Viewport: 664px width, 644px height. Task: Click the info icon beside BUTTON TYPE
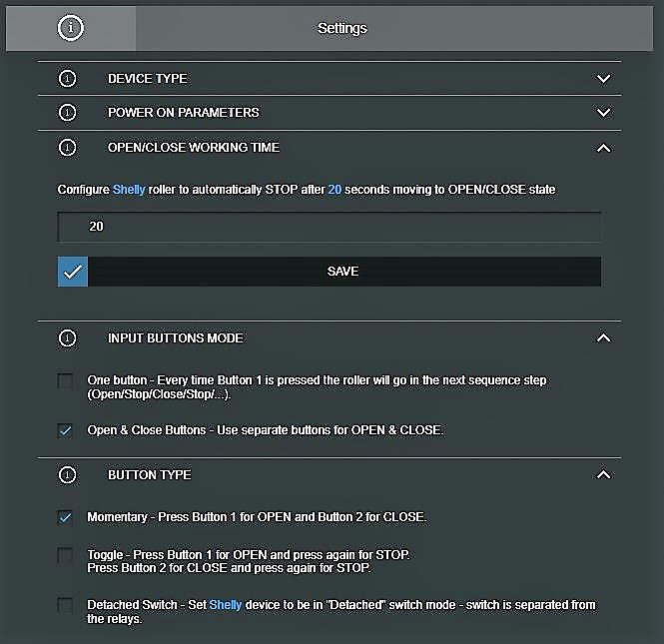pos(68,475)
